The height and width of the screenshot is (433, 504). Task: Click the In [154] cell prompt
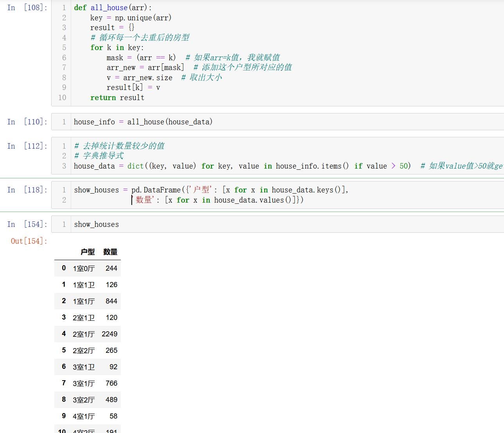pyautogui.click(x=27, y=224)
